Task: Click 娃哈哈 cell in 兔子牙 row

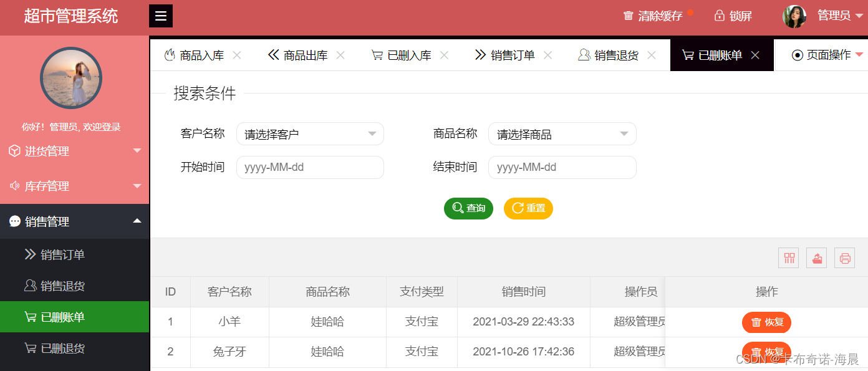Action: tap(328, 352)
